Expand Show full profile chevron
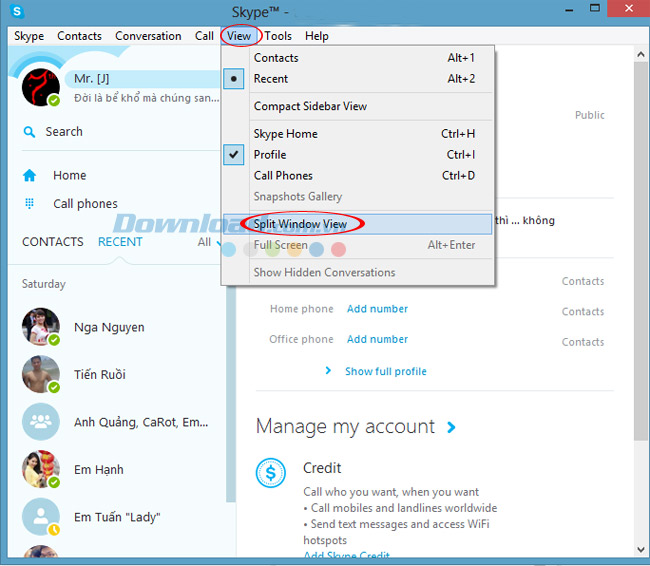The height and width of the screenshot is (566, 650). [328, 371]
